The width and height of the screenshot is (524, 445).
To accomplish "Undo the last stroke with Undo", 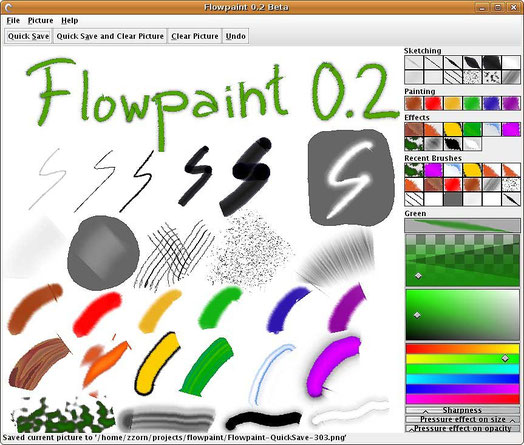I will 236,36.
